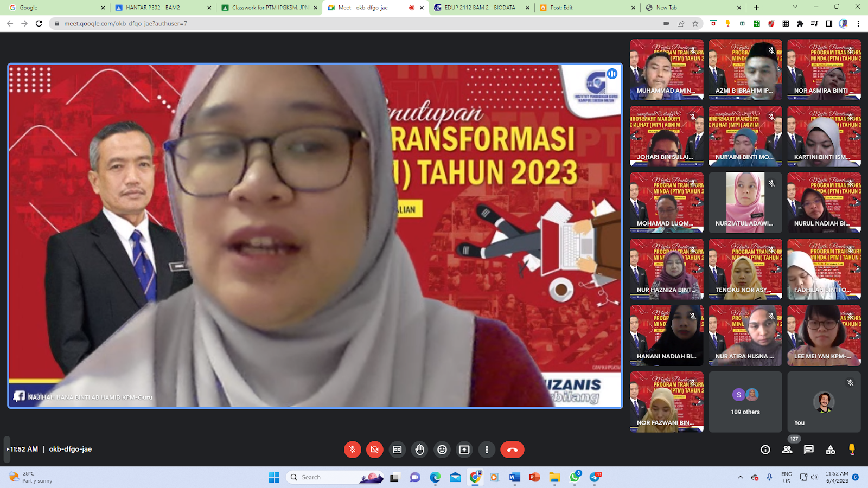Viewport: 868px width, 488px height.
Task: Open camera permission icon in address bar
Action: click(666, 23)
